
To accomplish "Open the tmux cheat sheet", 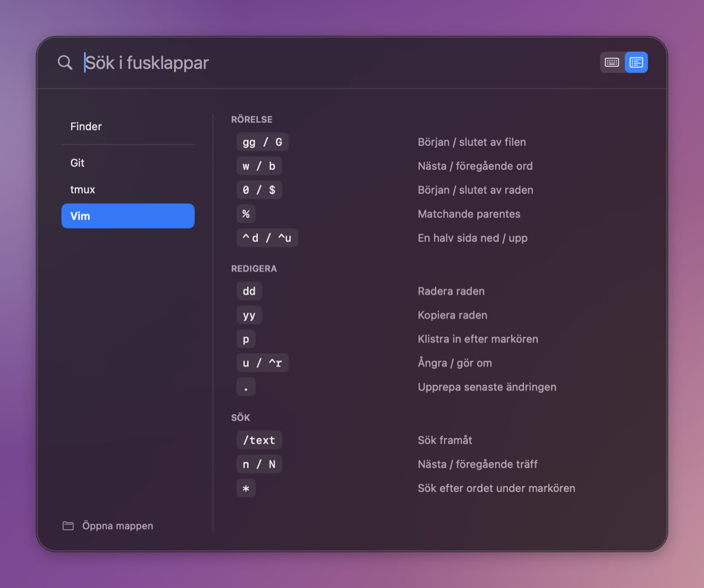I will [128, 190].
